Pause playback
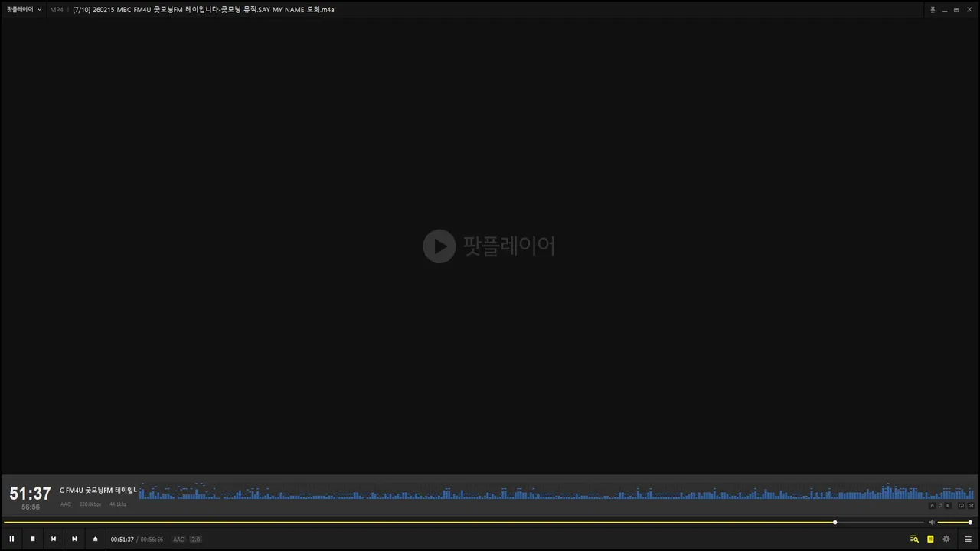980x551 pixels. tap(11, 539)
